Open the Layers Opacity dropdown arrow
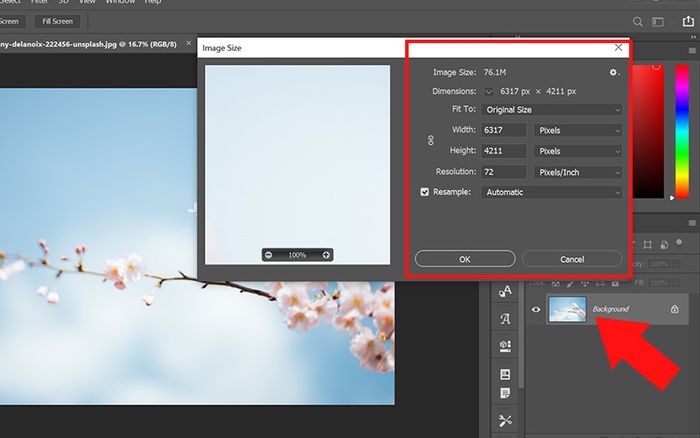This screenshot has height=438, width=700. coord(676,264)
